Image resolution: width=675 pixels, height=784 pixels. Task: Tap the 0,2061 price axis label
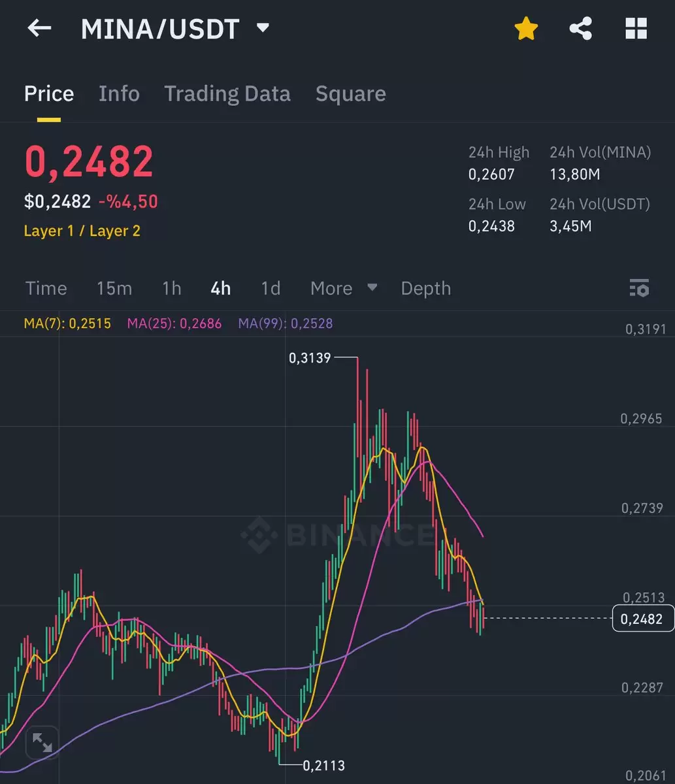click(x=646, y=776)
